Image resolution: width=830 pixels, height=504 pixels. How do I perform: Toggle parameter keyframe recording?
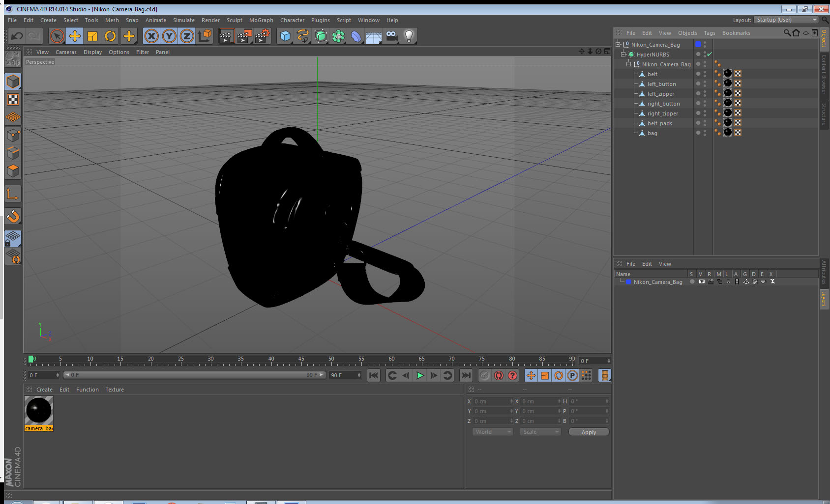(572, 375)
